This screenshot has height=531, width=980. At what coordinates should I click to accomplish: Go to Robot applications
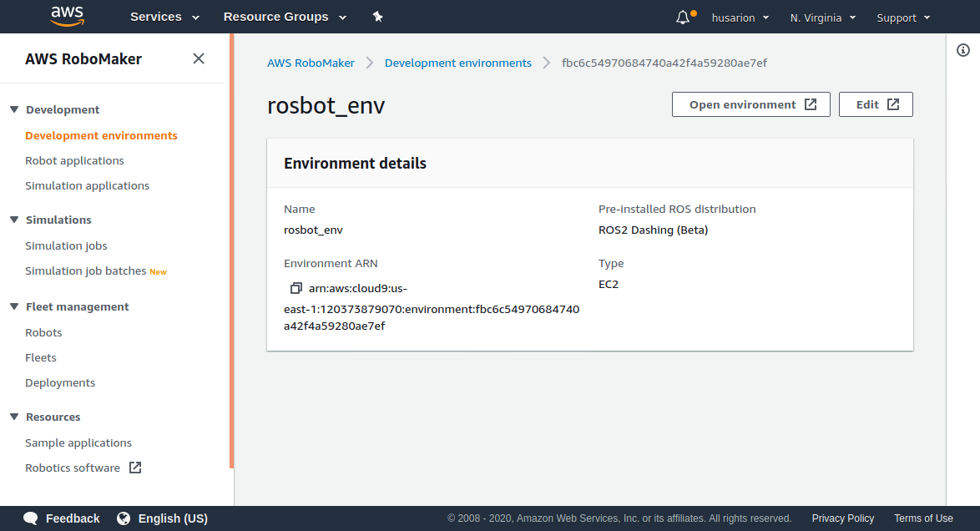(74, 161)
